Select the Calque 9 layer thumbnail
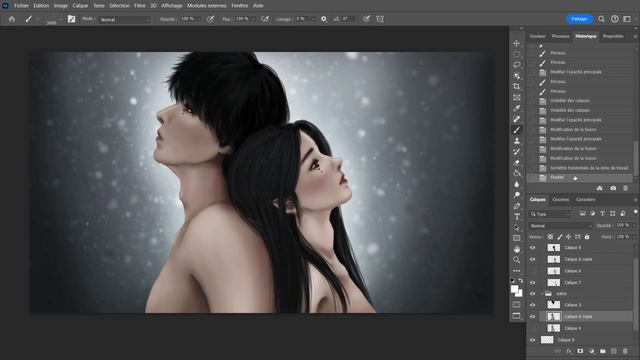This screenshot has width=640, height=360. (547, 340)
